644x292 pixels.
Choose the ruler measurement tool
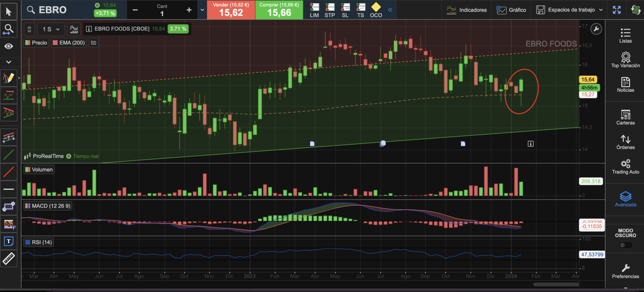click(9, 258)
